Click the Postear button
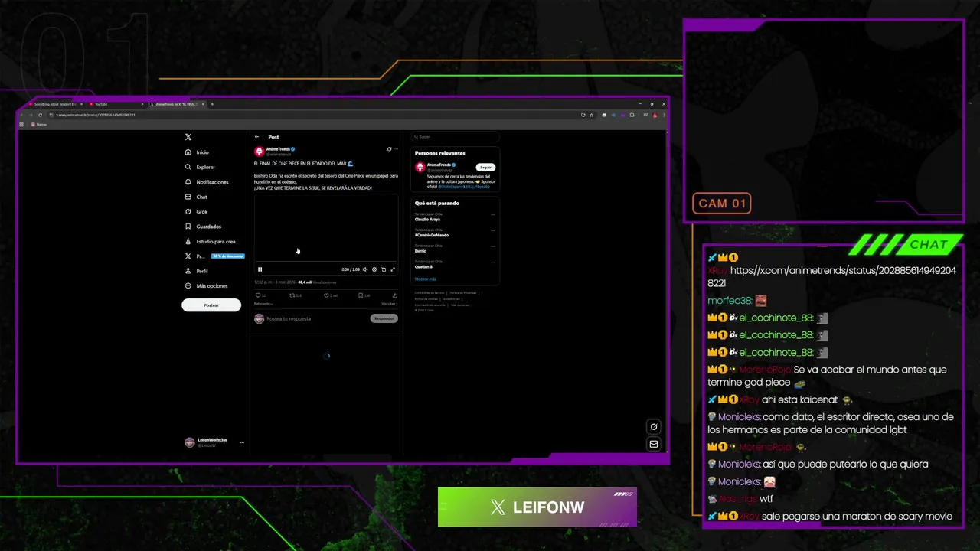 click(x=211, y=305)
